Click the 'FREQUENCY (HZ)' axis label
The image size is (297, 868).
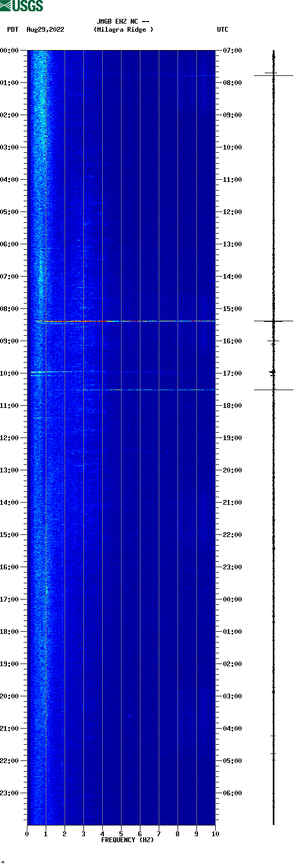[128, 840]
